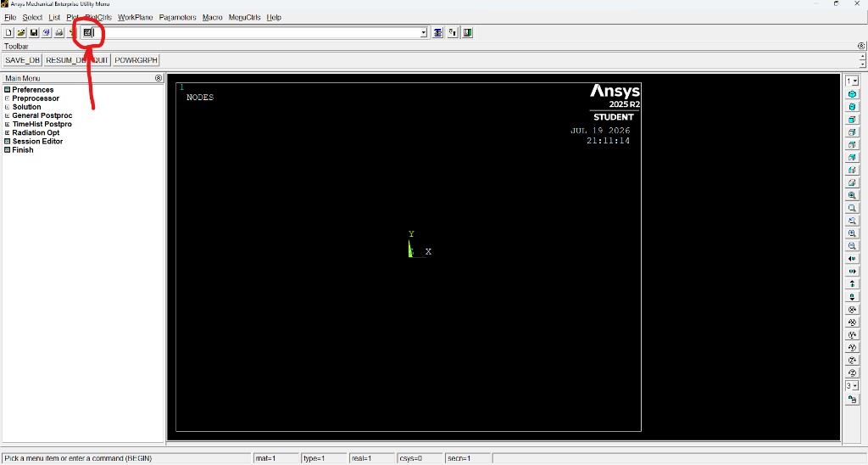
Task: Expand the General Postproc node
Action: point(7,115)
